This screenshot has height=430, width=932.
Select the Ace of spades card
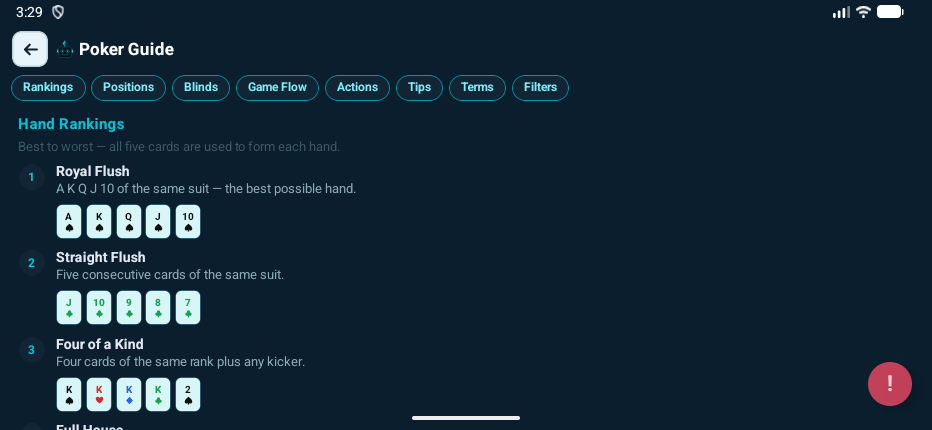69,221
